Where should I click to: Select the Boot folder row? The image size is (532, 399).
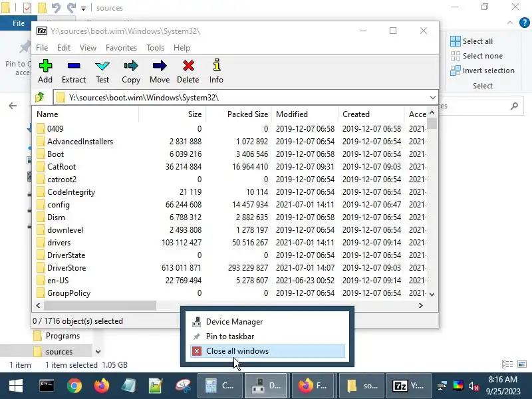pyautogui.click(x=229, y=154)
